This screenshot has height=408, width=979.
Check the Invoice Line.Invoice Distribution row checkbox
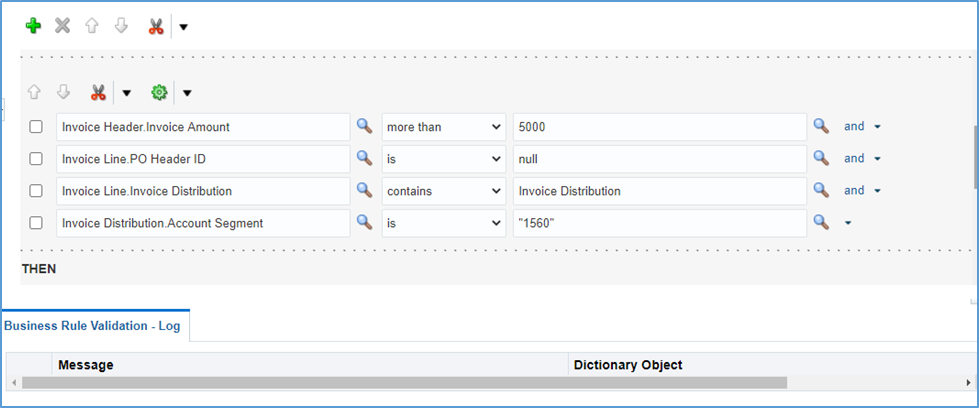point(36,191)
